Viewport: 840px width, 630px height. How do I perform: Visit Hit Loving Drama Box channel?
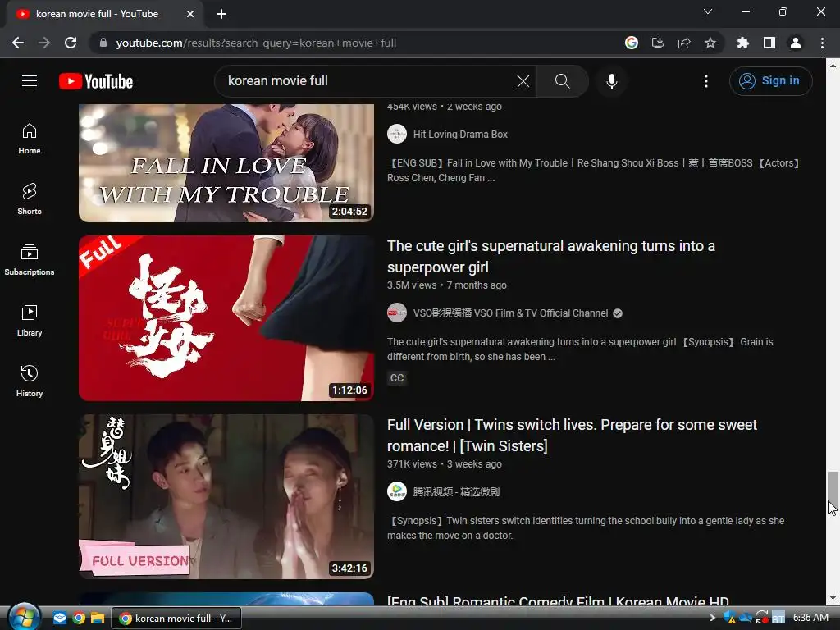[460, 135]
